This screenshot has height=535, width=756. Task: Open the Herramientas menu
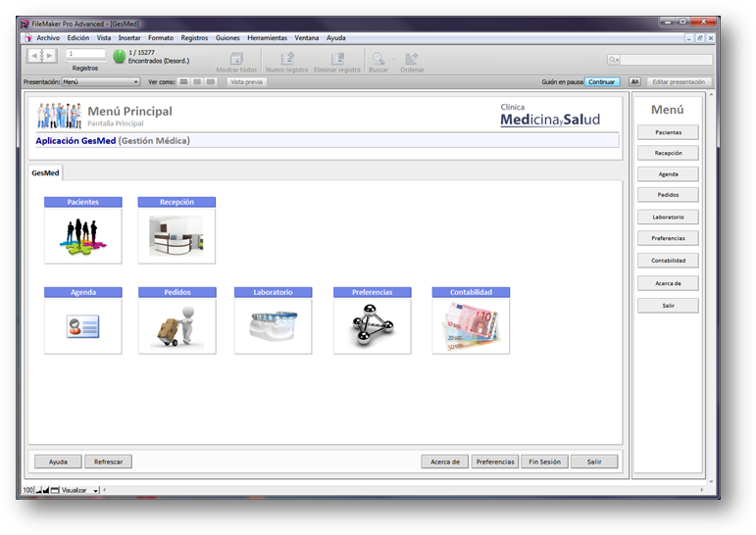pyautogui.click(x=267, y=38)
